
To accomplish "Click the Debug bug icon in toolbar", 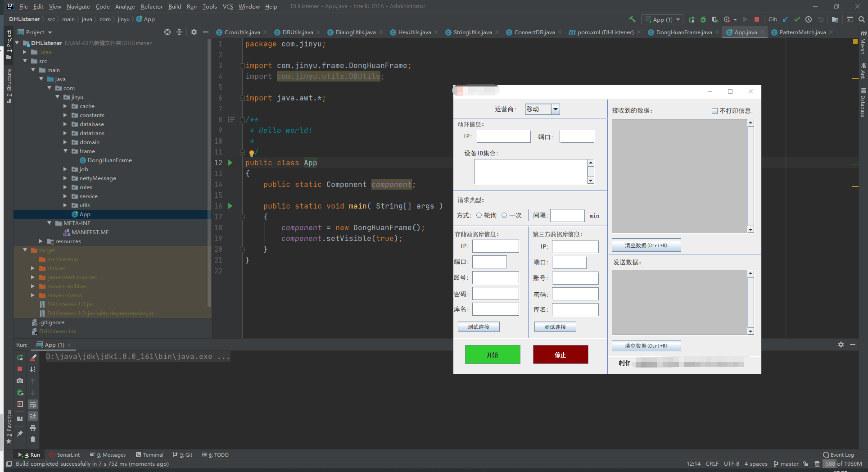I will (x=703, y=19).
